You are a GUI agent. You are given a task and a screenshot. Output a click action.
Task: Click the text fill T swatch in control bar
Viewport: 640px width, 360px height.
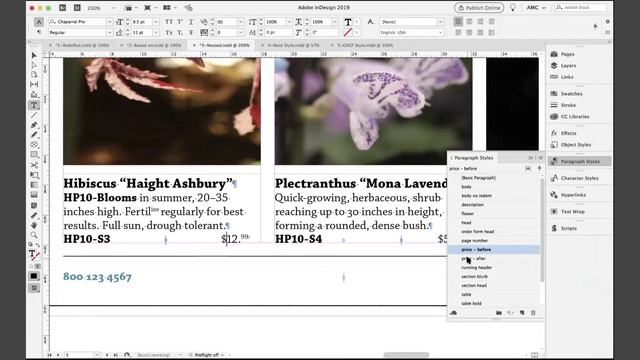click(348, 22)
